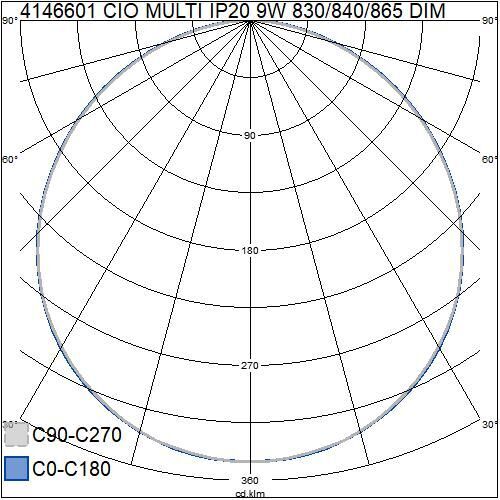Viewport: 500px width, 500px height.
Task: Click '830/840/865 DIM' in the title
Action: point(369,11)
